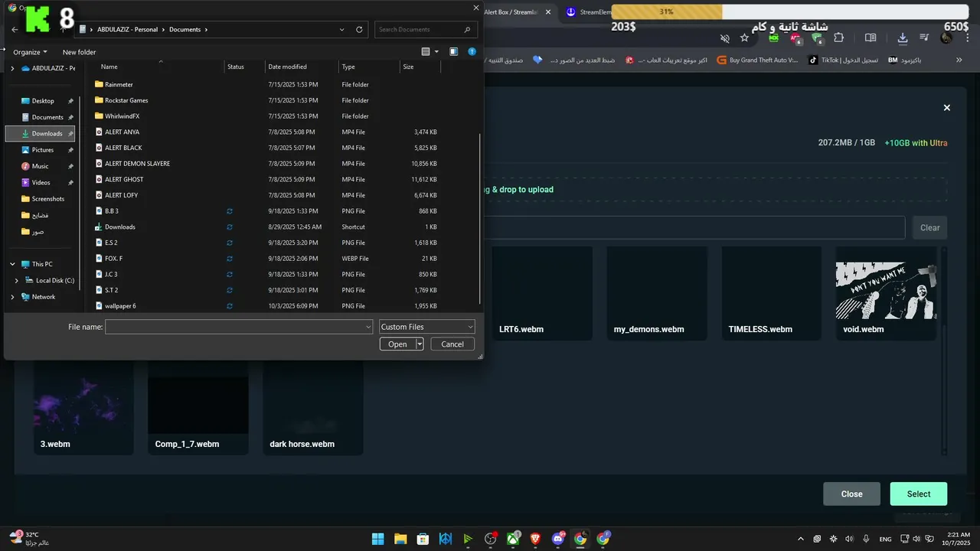This screenshot has height=551, width=980.
Task: Refresh the Documents folder listing
Action: pyautogui.click(x=359, y=29)
